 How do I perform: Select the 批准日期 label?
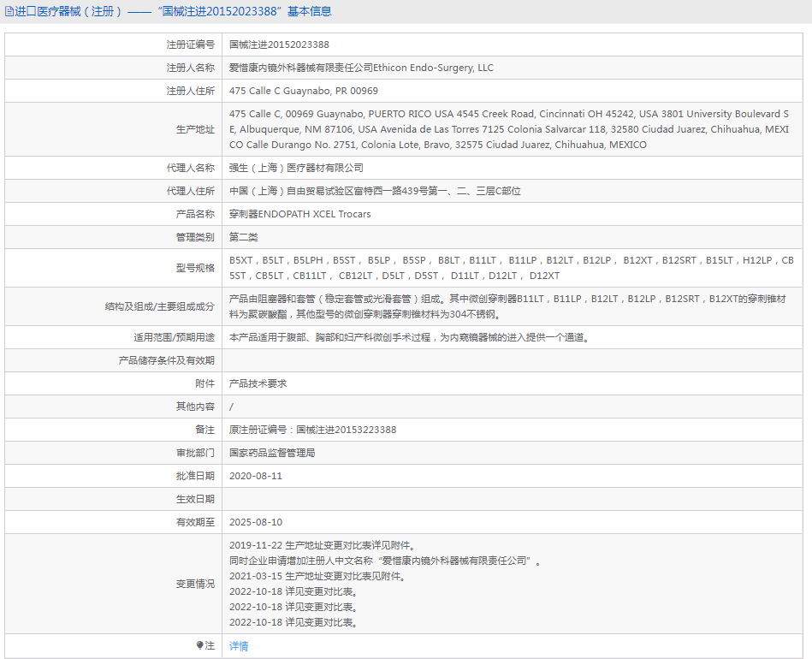click(x=195, y=476)
